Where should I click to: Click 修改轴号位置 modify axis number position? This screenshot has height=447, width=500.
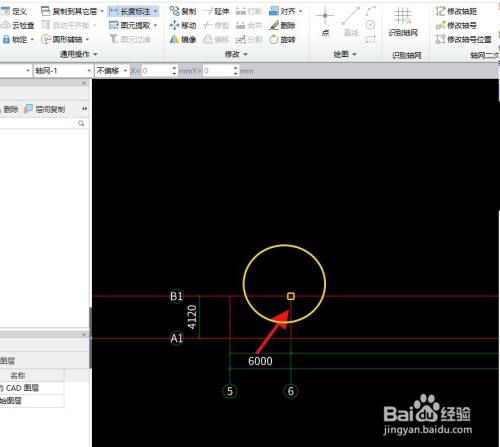tap(464, 40)
